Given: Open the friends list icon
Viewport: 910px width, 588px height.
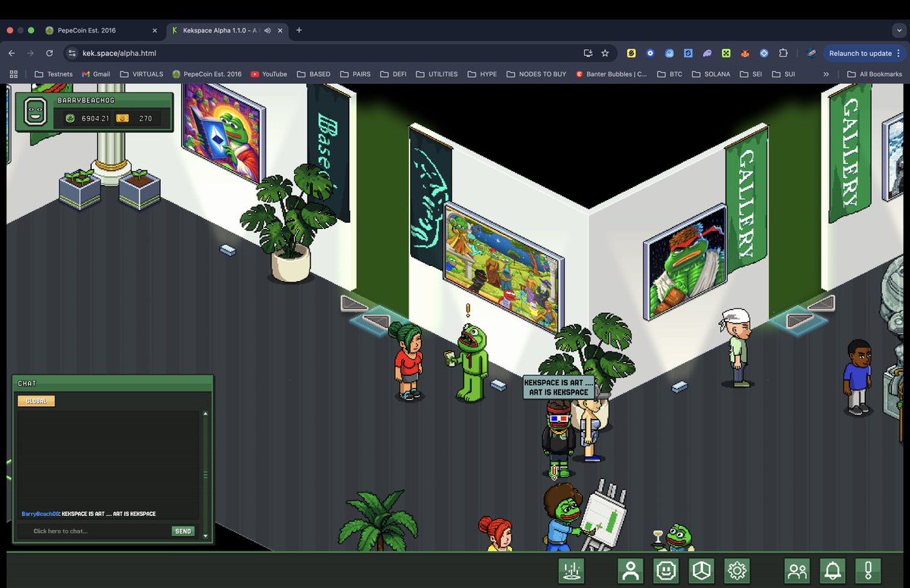Looking at the screenshot, I should [797, 570].
